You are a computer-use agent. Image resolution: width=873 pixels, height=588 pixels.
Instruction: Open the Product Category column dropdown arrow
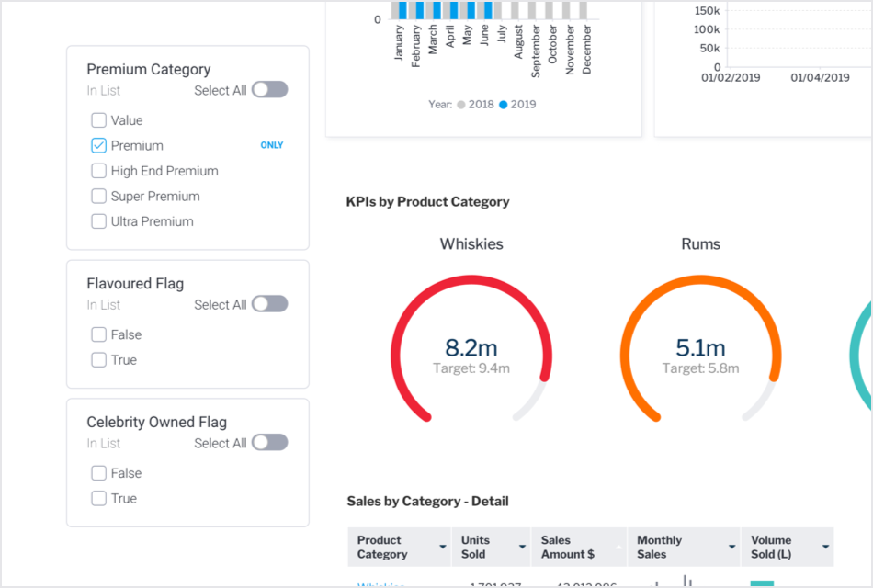pos(443,548)
